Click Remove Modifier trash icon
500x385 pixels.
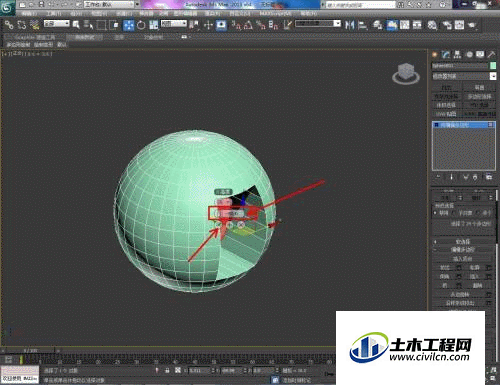pos(475,177)
